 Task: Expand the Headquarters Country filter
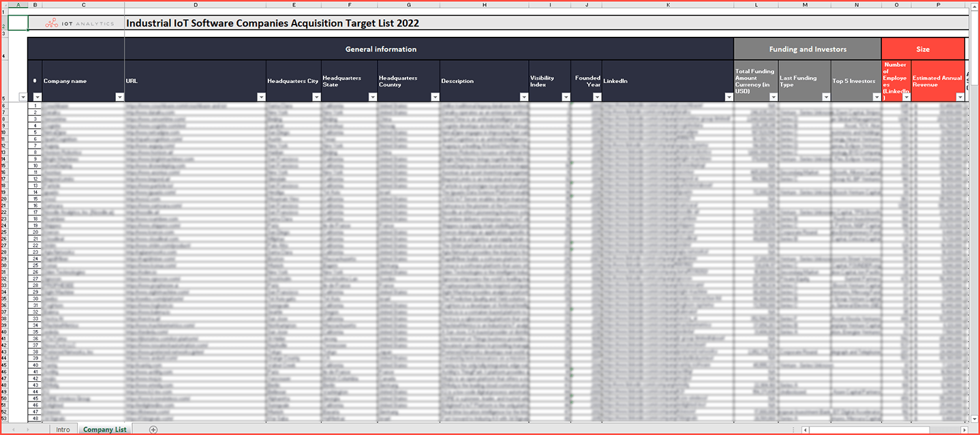[x=435, y=97]
